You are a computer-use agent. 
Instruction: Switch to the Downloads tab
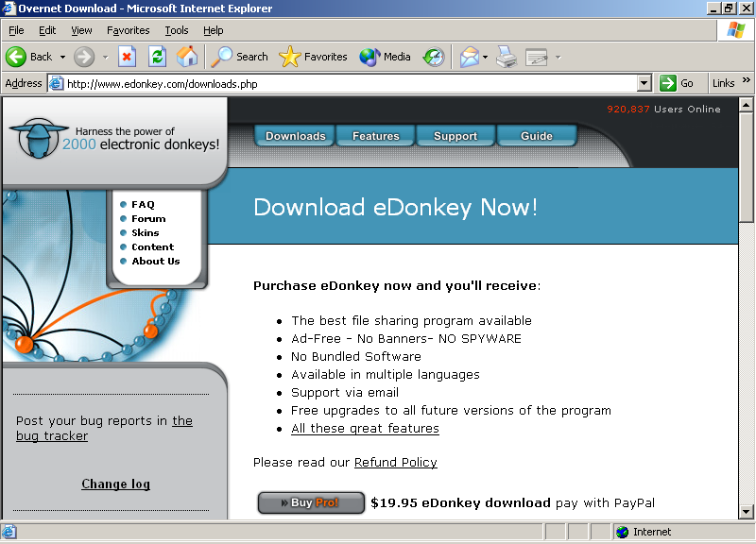295,136
